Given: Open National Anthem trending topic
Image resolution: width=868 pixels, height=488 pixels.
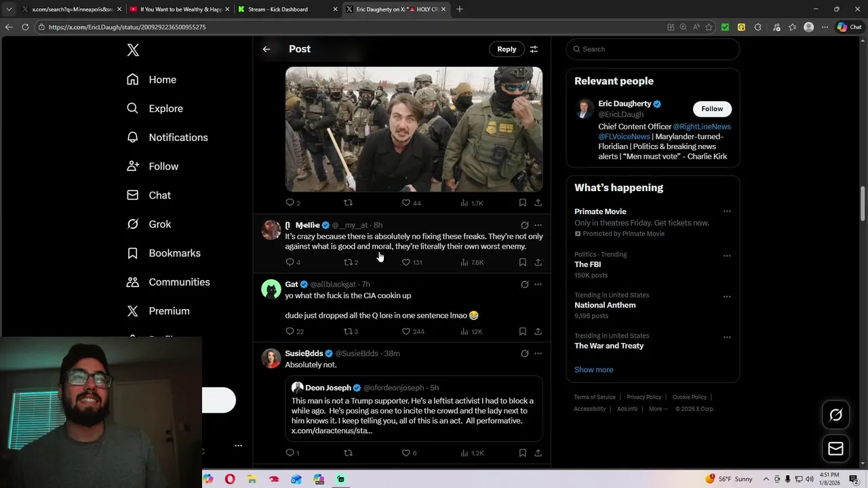Looking at the screenshot, I should [x=605, y=305].
